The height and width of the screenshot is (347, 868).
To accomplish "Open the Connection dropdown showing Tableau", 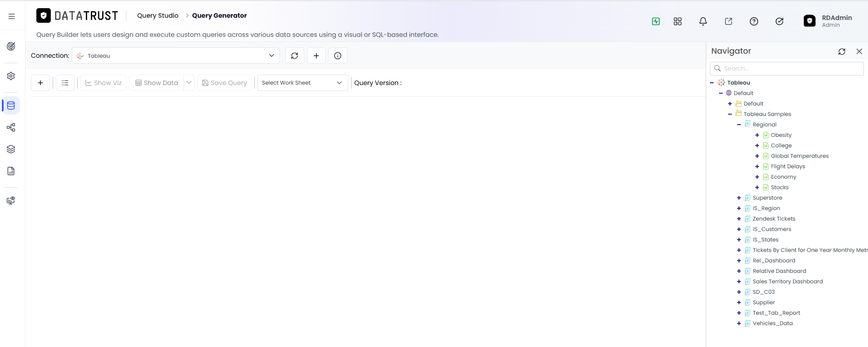I will click(176, 55).
